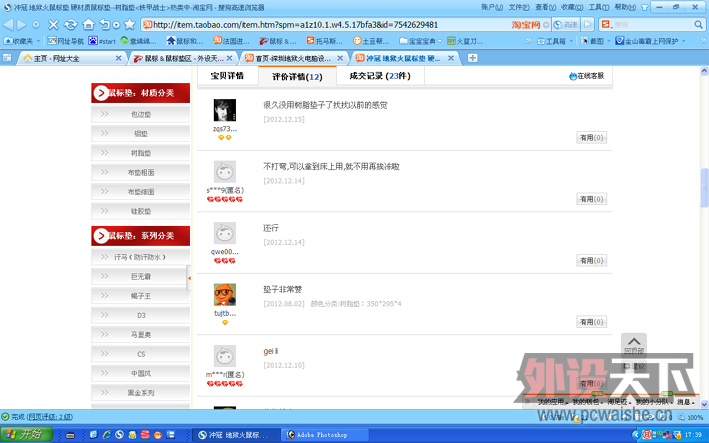Open the 查看 menu

(x=545, y=7)
